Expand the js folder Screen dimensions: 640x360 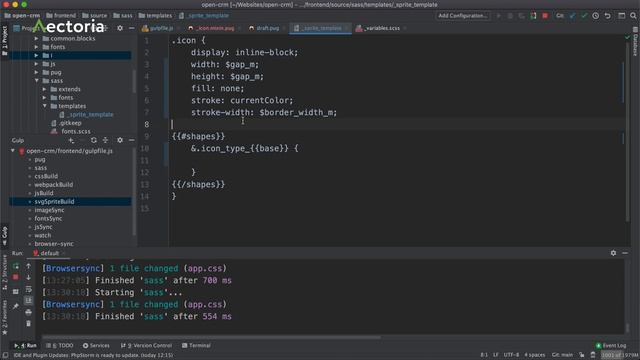[36, 64]
